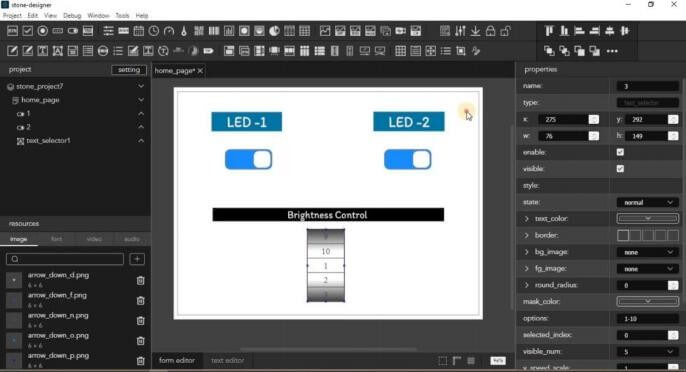Open the three-dots more options
The image size is (686, 372).
coord(612,51)
